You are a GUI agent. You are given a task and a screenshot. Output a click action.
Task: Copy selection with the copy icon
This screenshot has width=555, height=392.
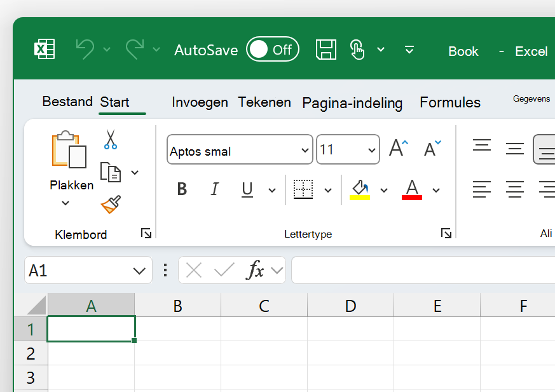click(x=111, y=172)
